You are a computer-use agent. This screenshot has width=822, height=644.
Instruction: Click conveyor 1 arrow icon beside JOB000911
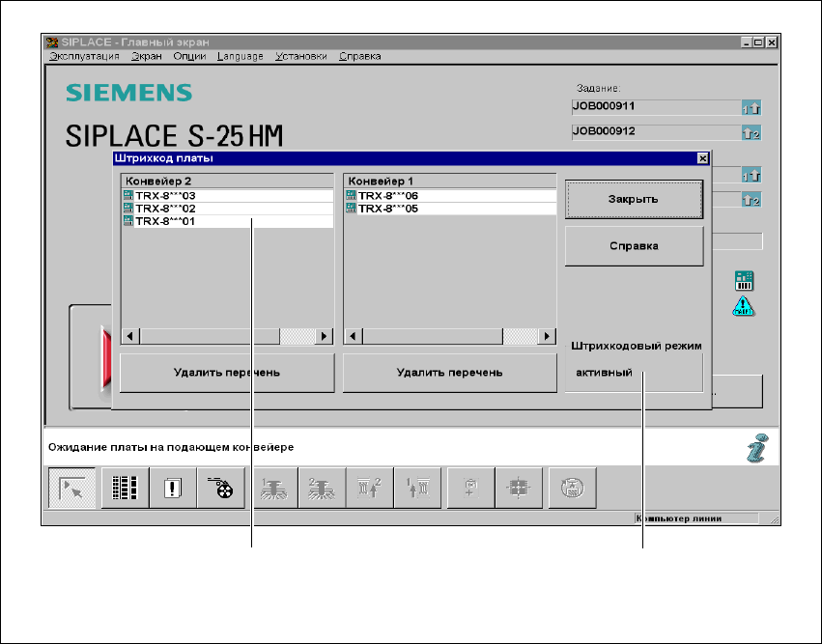[751, 109]
